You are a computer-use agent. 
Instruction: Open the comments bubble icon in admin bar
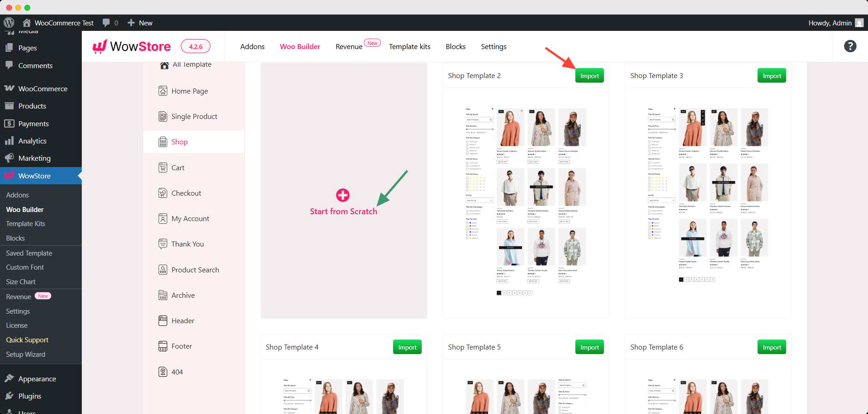coord(106,23)
